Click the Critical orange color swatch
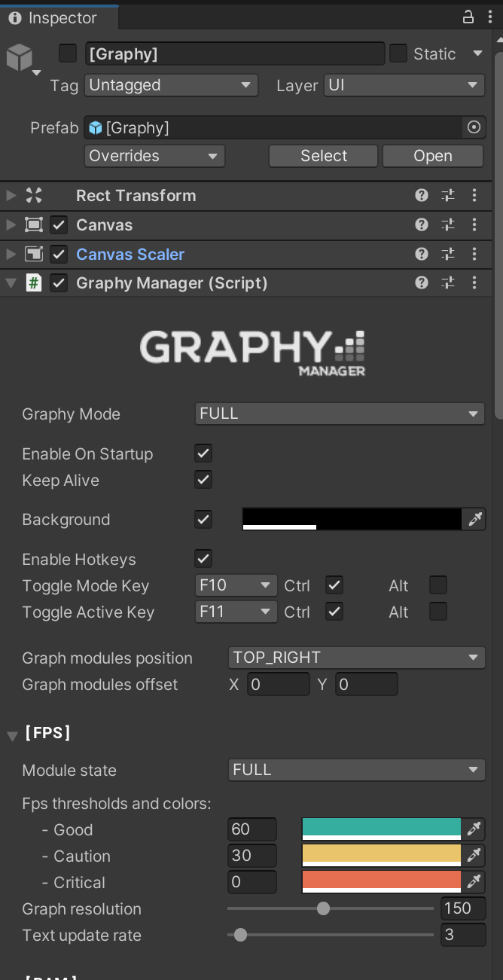Viewport: 503px width, 980px height. (x=381, y=882)
